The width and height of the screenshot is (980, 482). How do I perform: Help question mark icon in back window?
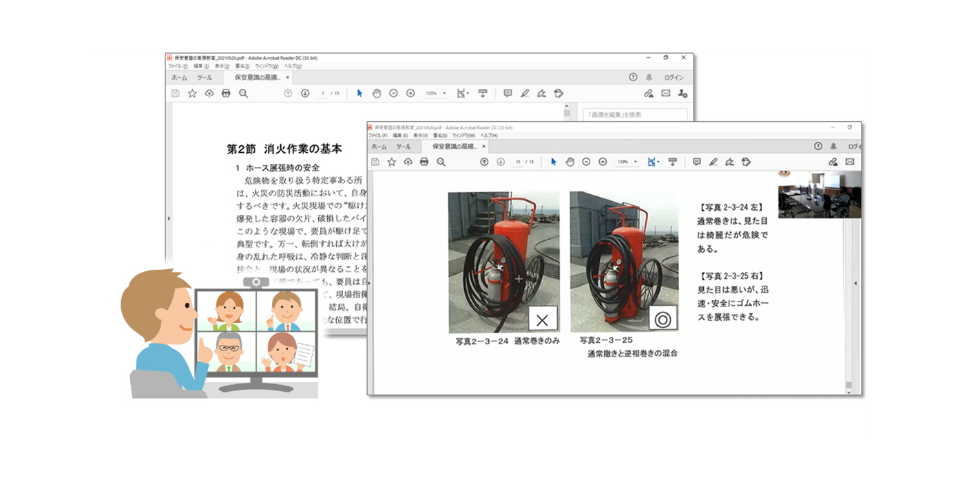coord(633,77)
